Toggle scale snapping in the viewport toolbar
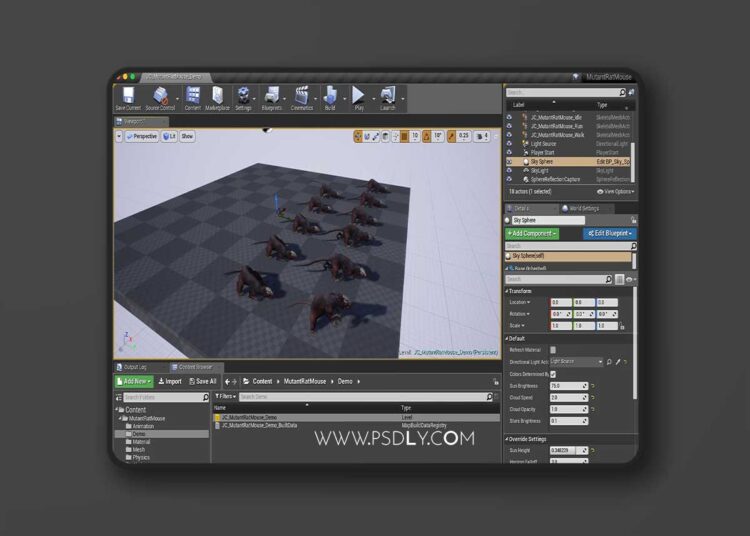 coord(452,137)
